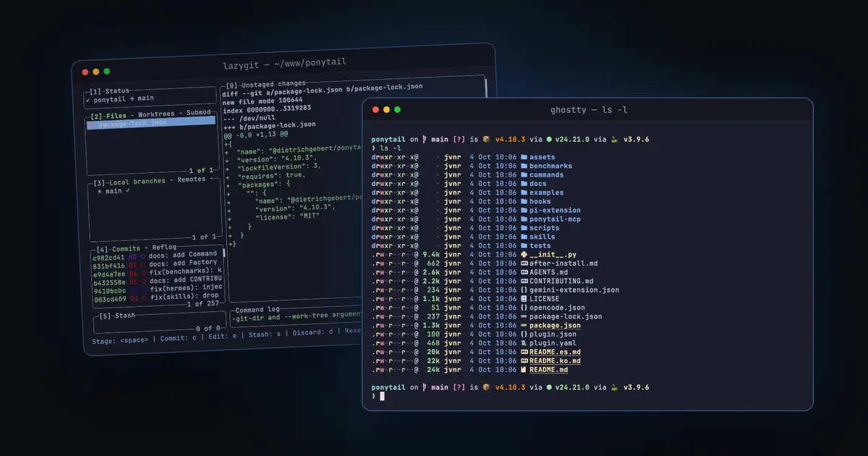This screenshot has width=868, height=456.
Task: Switch to the Reflog tab in lazygit
Action: [164, 248]
